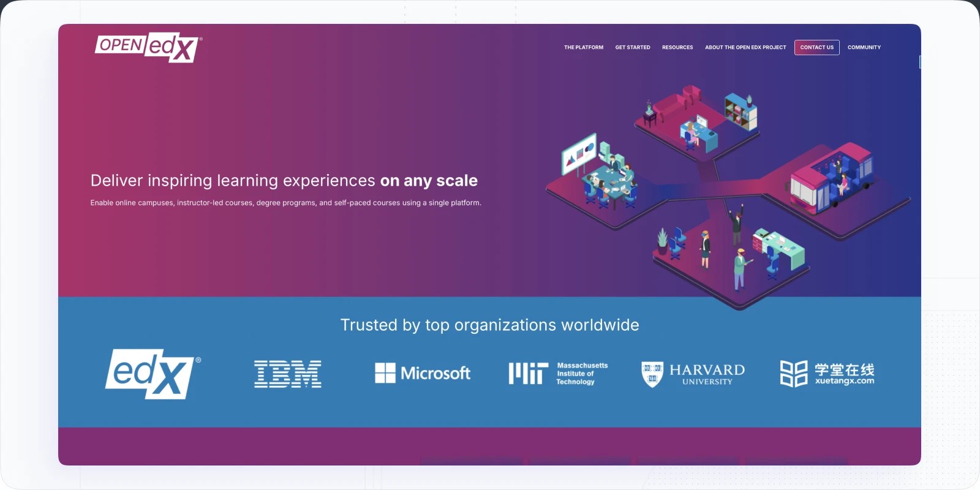
Task: Click the 'Enable online campuses' subtitle text
Action: pyautogui.click(x=285, y=203)
